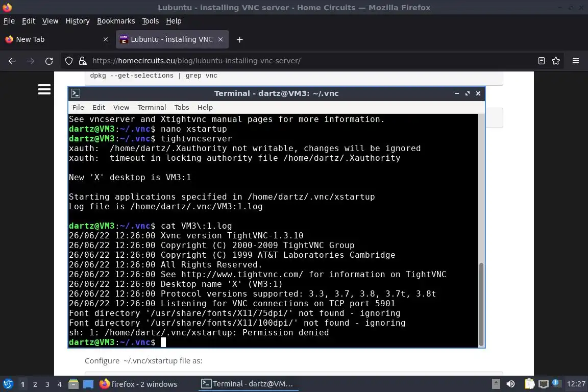This screenshot has width=588, height=392.
Task: Go back one page in Firefox
Action: click(x=12, y=61)
